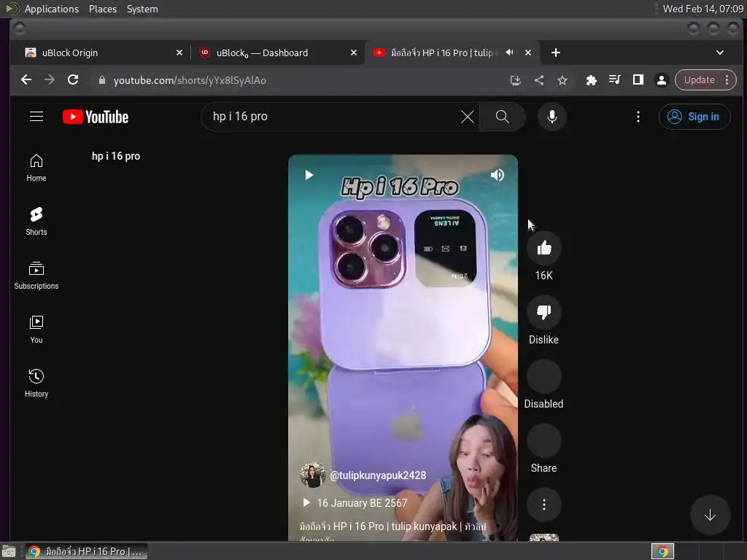This screenshot has height=560, width=747.
Task: Open Home in the sidebar
Action: click(36, 168)
